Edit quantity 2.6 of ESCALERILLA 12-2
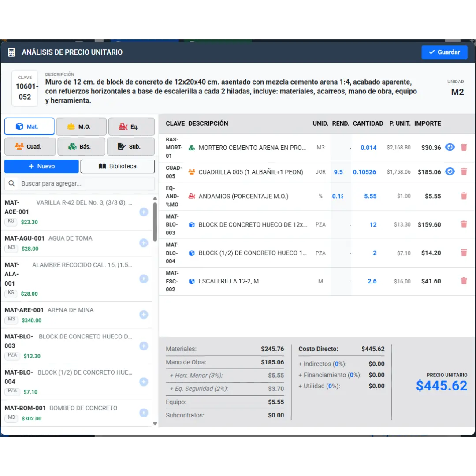This screenshot has width=476, height=476. tap(372, 281)
